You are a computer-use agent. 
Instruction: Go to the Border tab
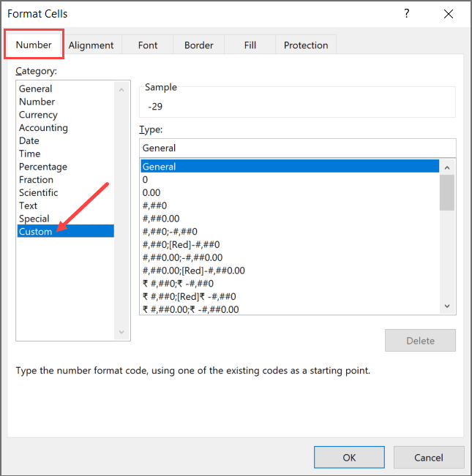tap(198, 45)
